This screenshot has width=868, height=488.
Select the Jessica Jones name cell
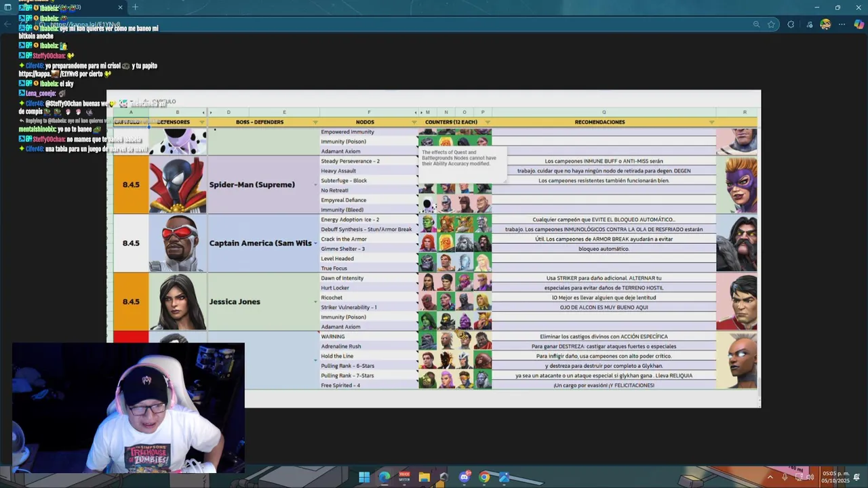tap(263, 302)
